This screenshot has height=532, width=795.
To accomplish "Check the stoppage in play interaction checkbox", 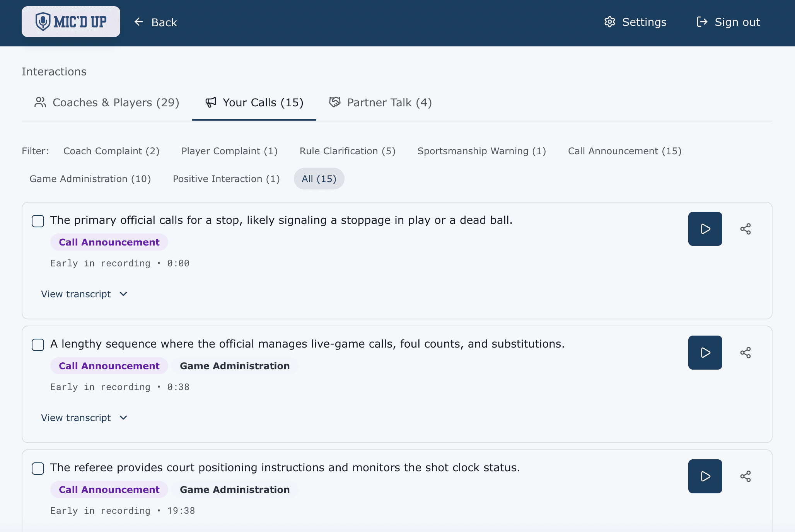I will 38,221.
